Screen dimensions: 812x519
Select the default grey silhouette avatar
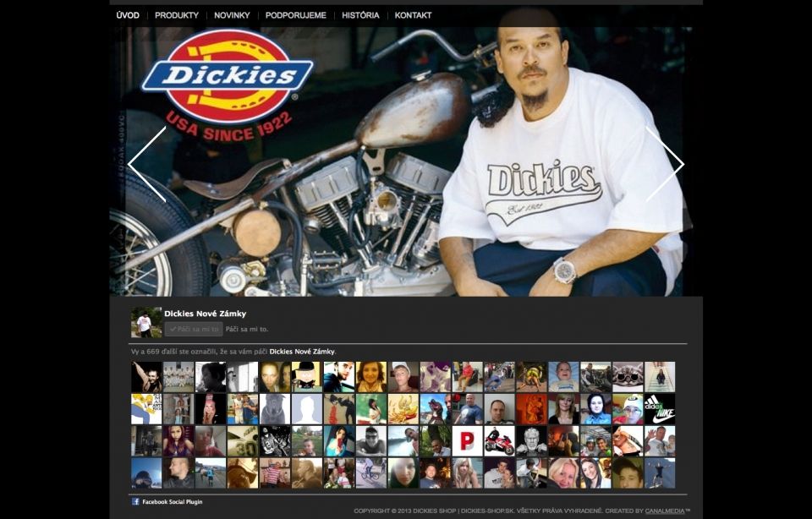[306, 409]
